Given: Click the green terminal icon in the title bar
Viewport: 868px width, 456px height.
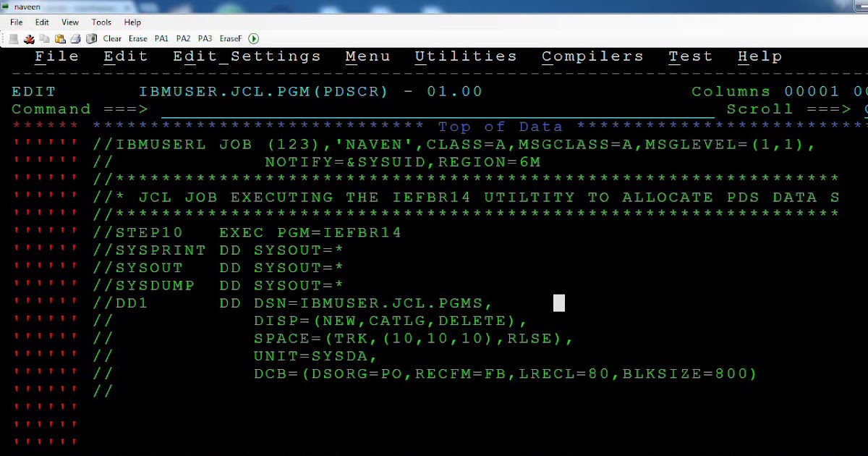Looking at the screenshot, I should coord(7,6).
